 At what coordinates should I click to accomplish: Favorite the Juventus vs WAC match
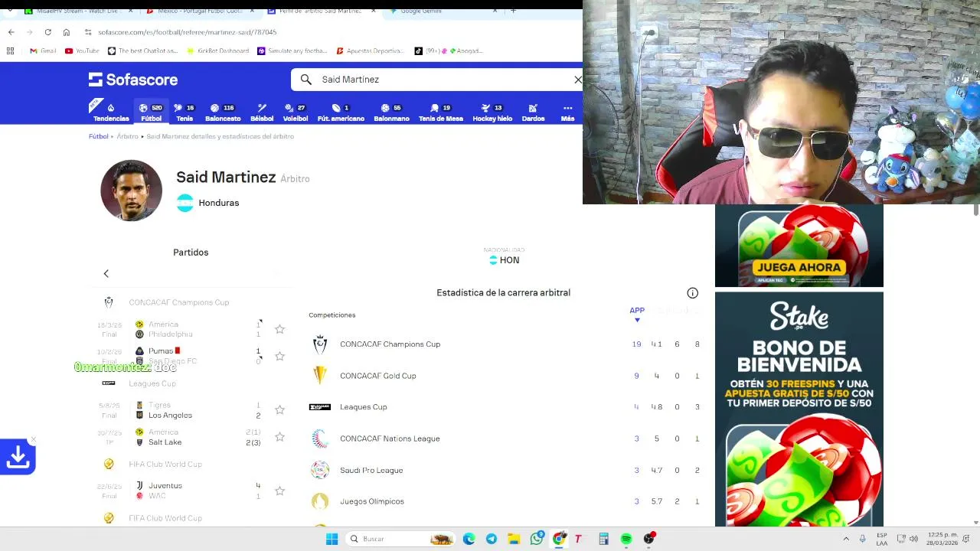coord(279,491)
